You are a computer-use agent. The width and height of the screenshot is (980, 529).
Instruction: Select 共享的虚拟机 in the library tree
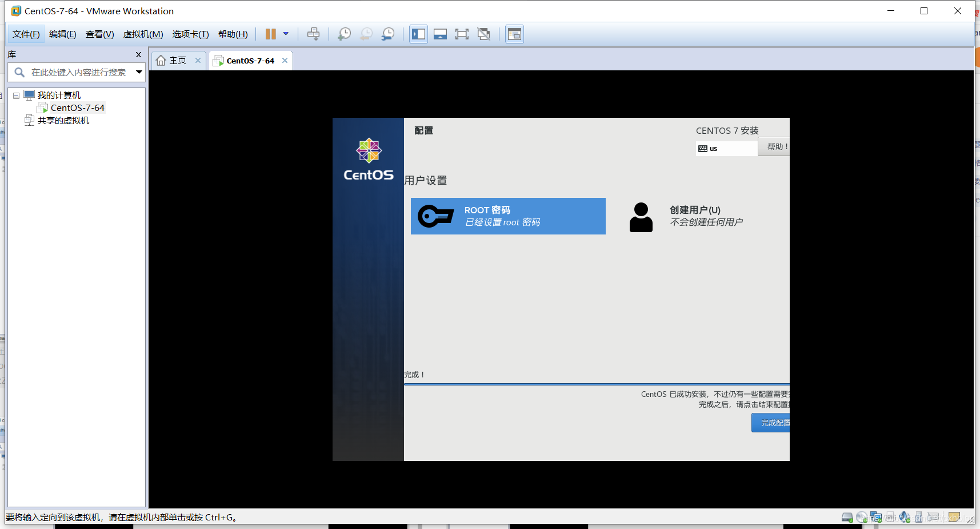(63, 121)
